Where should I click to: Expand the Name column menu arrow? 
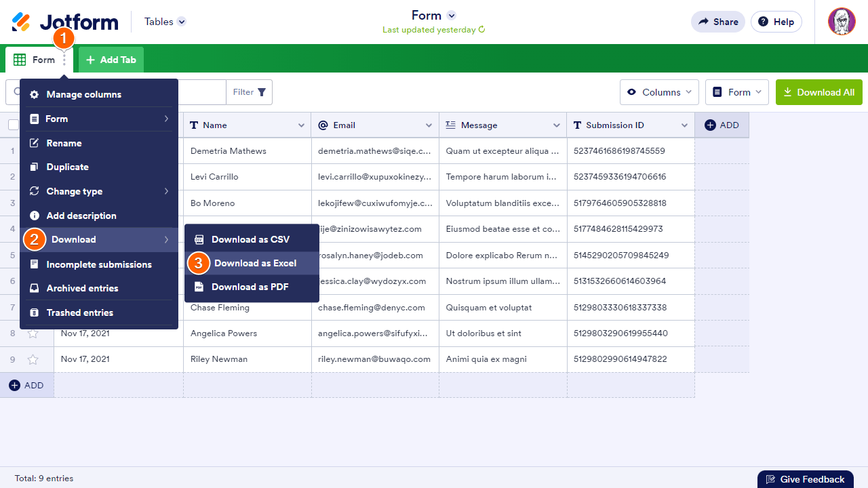click(301, 125)
